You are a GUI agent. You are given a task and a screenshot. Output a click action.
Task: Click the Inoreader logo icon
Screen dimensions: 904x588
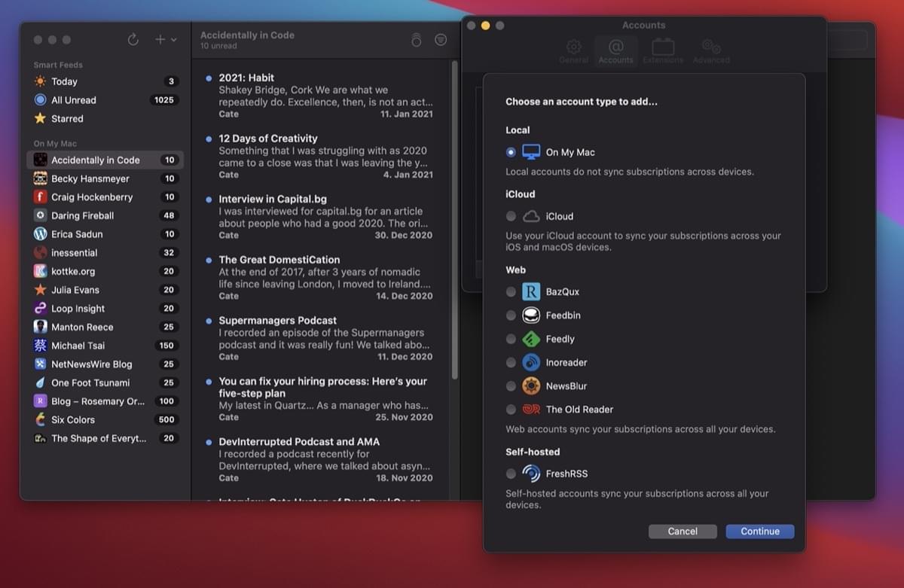coord(533,362)
